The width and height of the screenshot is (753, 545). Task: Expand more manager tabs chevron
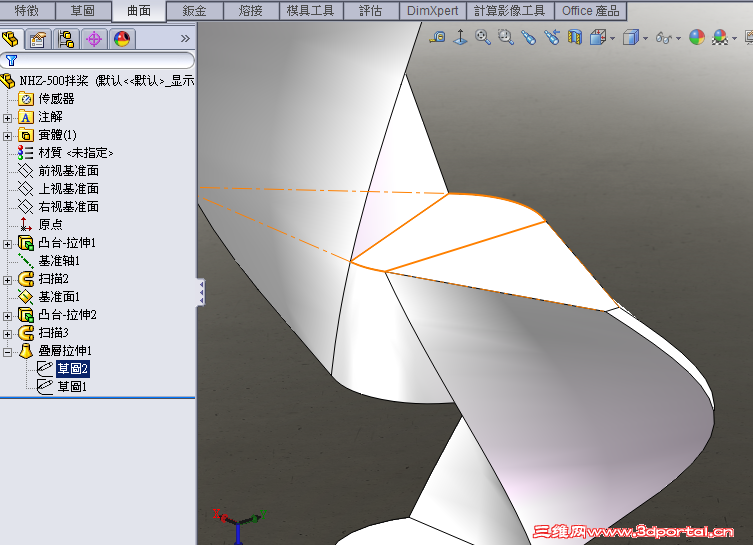[185, 38]
